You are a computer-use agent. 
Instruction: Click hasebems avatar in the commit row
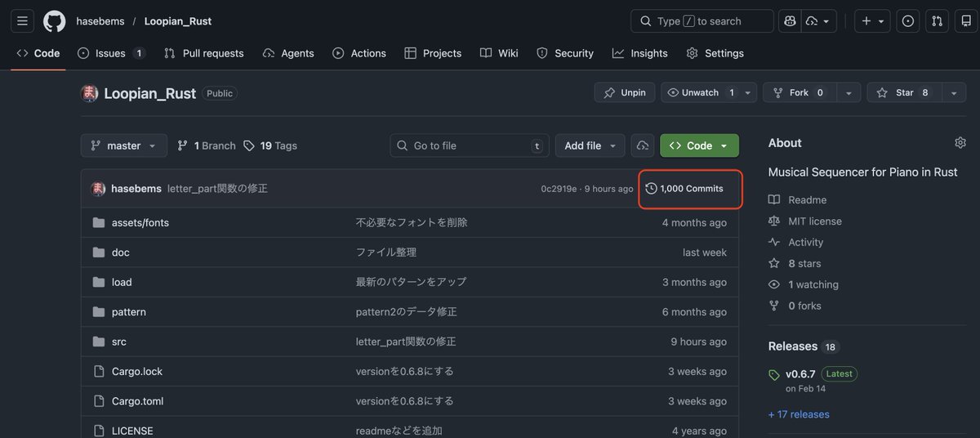[98, 189]
